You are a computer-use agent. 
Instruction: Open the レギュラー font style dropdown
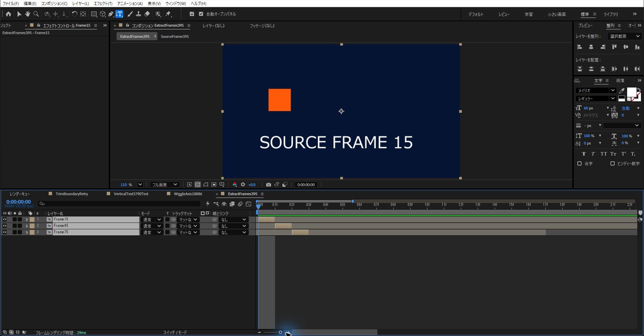(x=596, y=99)
